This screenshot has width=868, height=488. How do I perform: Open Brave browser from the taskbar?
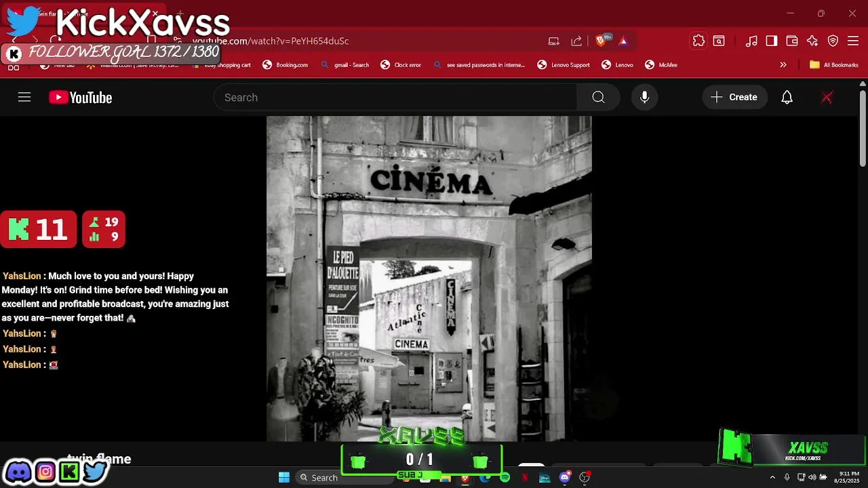(465, 478)
